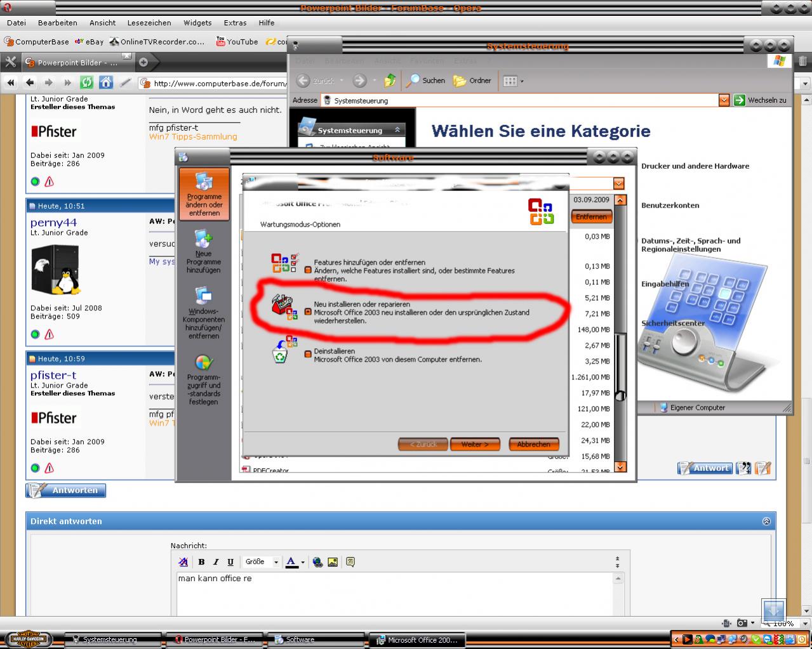812x649 pixels.
Task: Remove formatting in message editor
Action: click(x=183, y=561)
